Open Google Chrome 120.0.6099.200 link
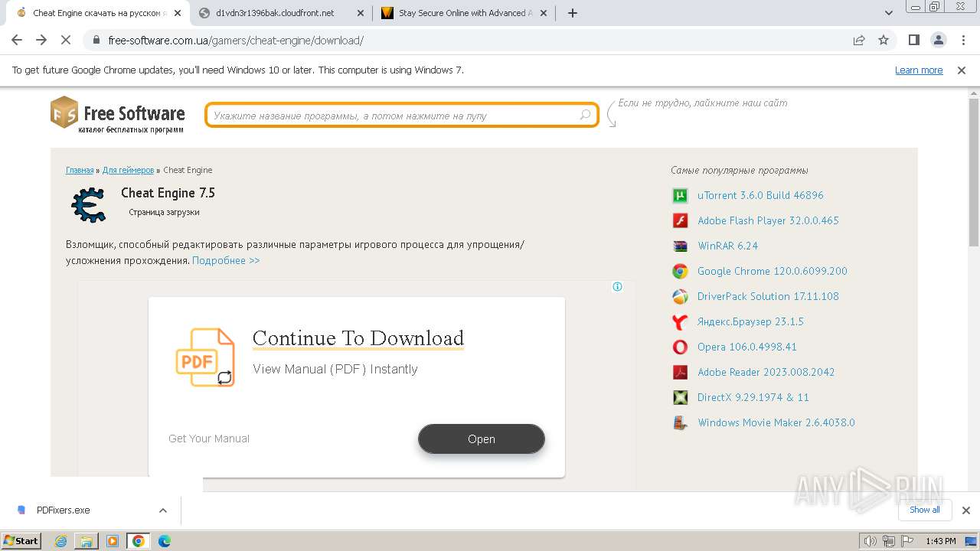The width and height of the screenshot is (980, 551). coord(773,271)
